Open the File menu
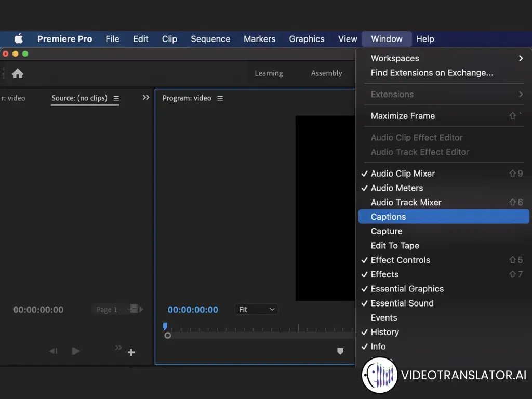This screenshot has width=532, height=399. [x=112, y=39]
